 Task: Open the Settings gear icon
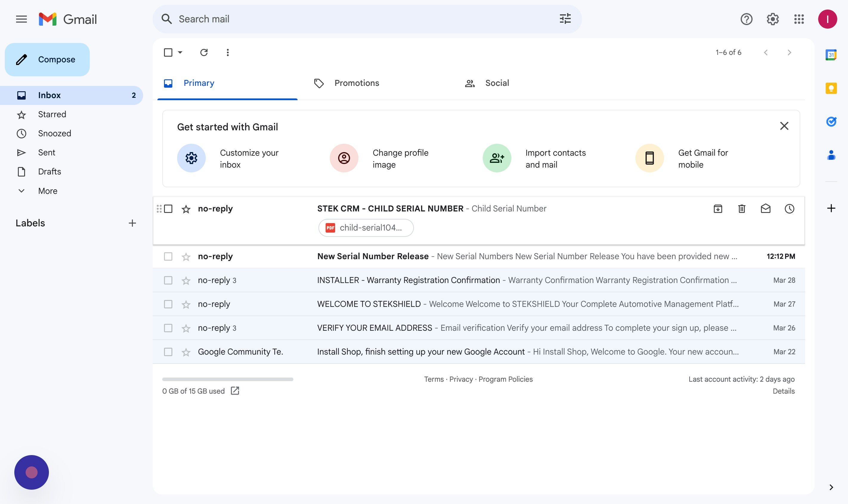[773, 19]
